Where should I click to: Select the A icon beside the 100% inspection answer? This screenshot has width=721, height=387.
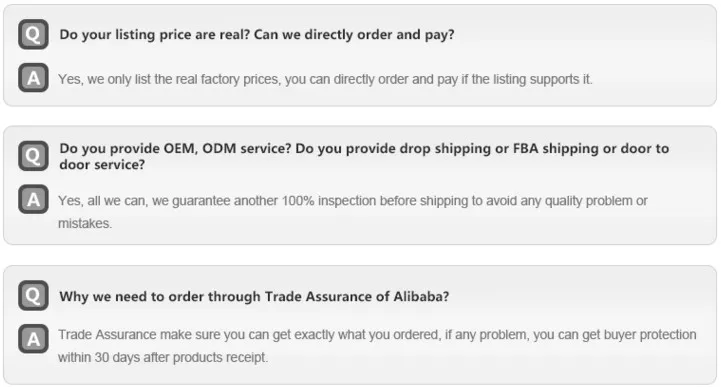tap(33, 199)
